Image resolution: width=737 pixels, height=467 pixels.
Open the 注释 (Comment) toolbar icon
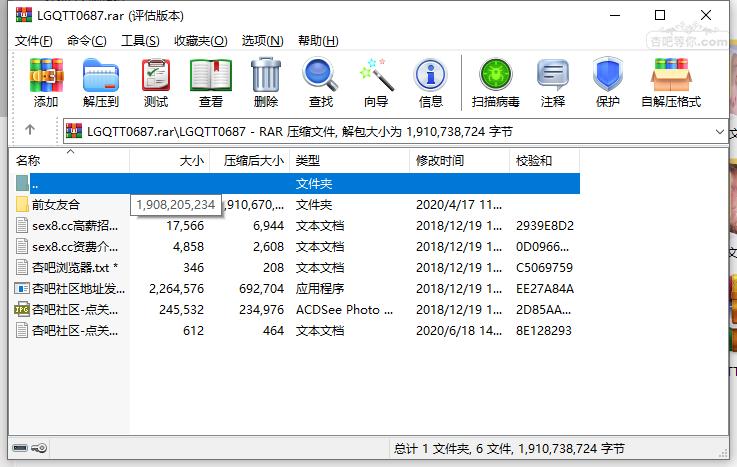[x=553, y=75]
